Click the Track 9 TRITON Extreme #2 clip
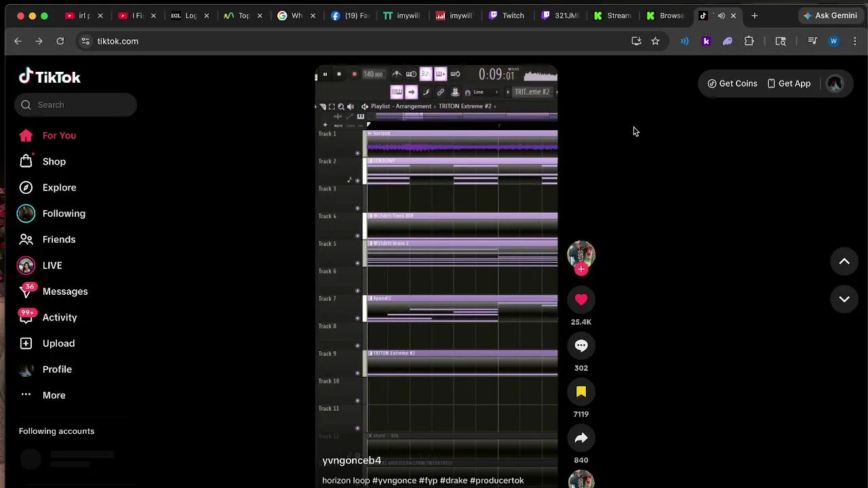The height and width of the screenshot is (488, 868). pos(462,363)
